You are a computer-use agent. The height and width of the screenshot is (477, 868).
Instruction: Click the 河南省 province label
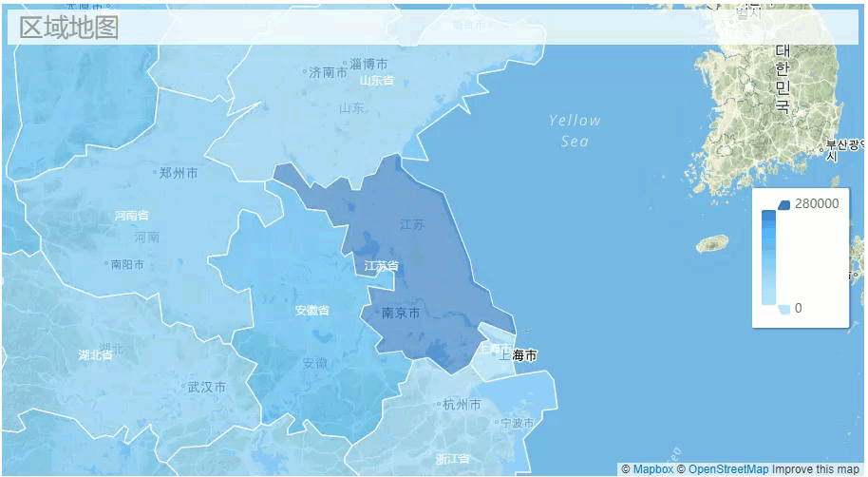click(x=132, y=216)
